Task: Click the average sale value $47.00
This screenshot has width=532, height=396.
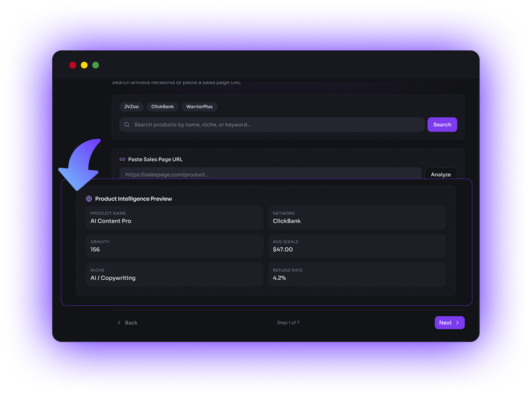Action: [x=282, y=250]
